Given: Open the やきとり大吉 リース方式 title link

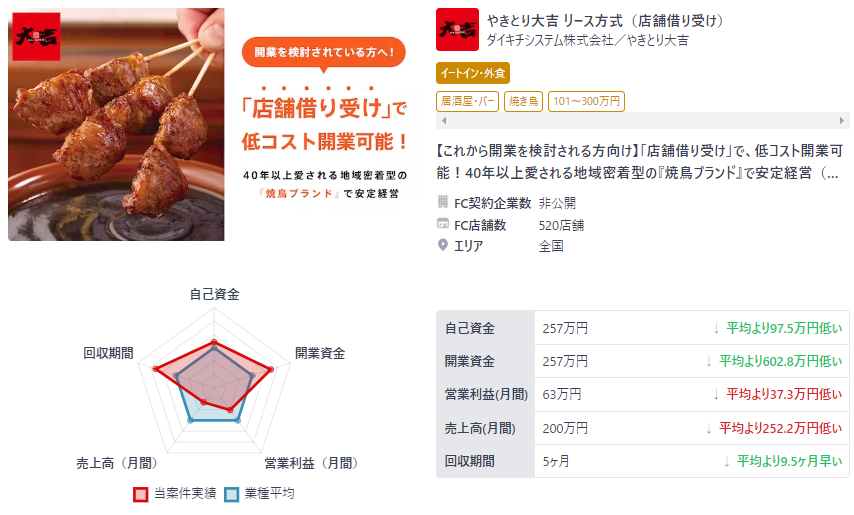Looking at the screenshot, I should pos(607,21).
